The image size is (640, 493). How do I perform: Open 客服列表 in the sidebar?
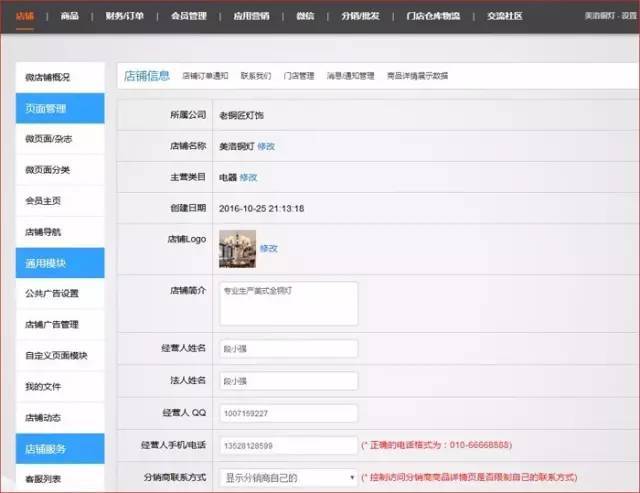click(60, 478)
